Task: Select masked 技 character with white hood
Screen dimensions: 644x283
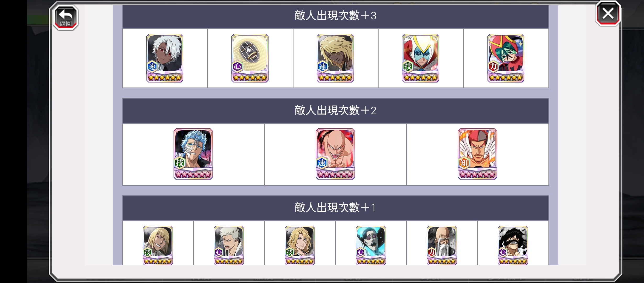Action: click(421, 58)
